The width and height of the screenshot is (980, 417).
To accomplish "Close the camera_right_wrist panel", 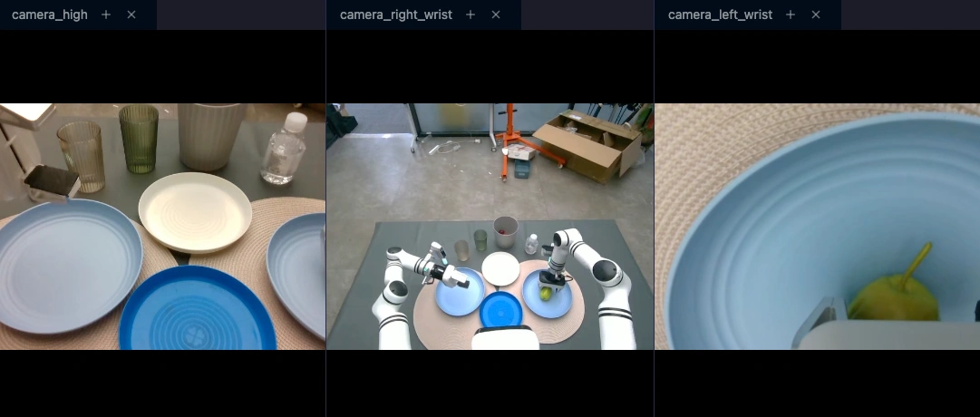I will pos(495,15).
